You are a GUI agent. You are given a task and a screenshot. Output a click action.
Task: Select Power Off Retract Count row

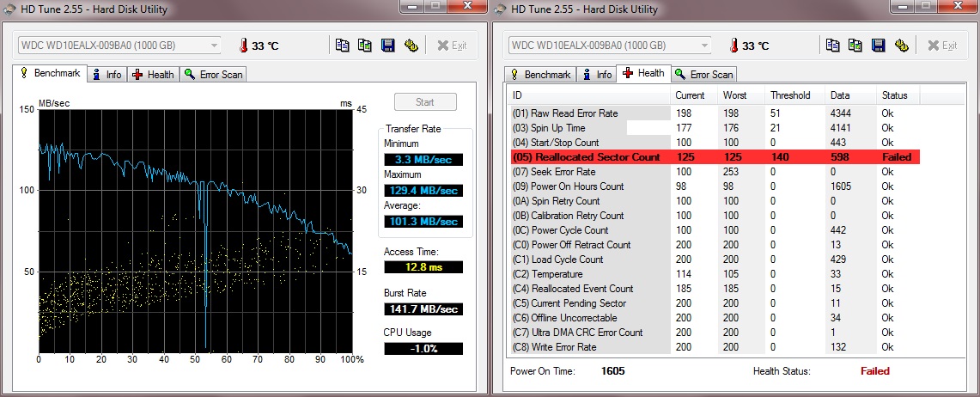tap(715, 244)
